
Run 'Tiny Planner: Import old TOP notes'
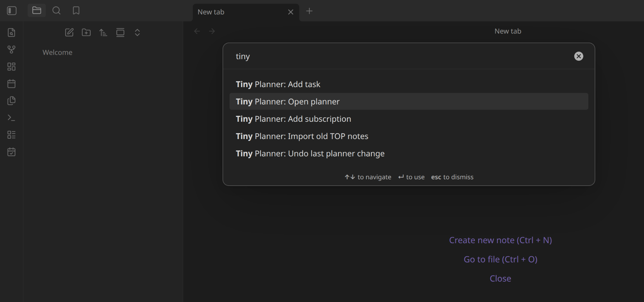(x=409, y=136)
